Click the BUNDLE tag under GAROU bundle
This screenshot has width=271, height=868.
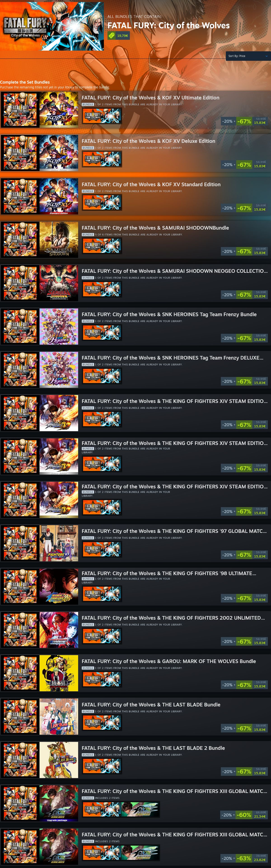point(88,668)
